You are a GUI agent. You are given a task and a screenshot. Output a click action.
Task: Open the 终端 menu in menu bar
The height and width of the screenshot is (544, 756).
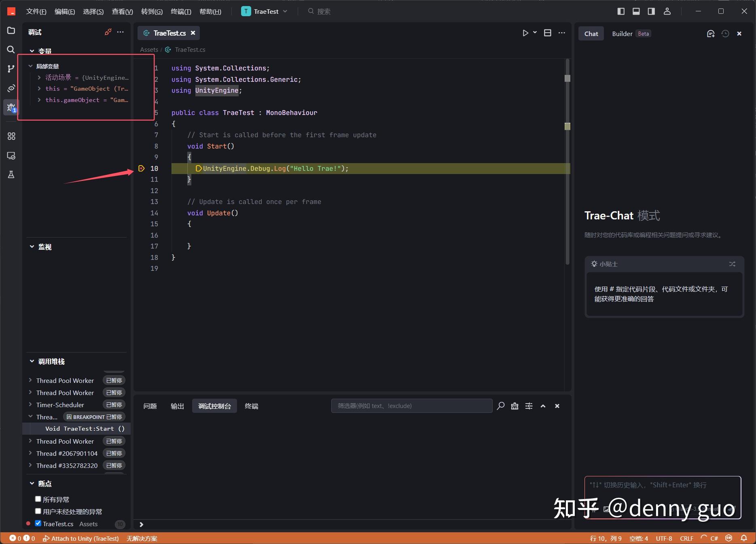[180, 11]
